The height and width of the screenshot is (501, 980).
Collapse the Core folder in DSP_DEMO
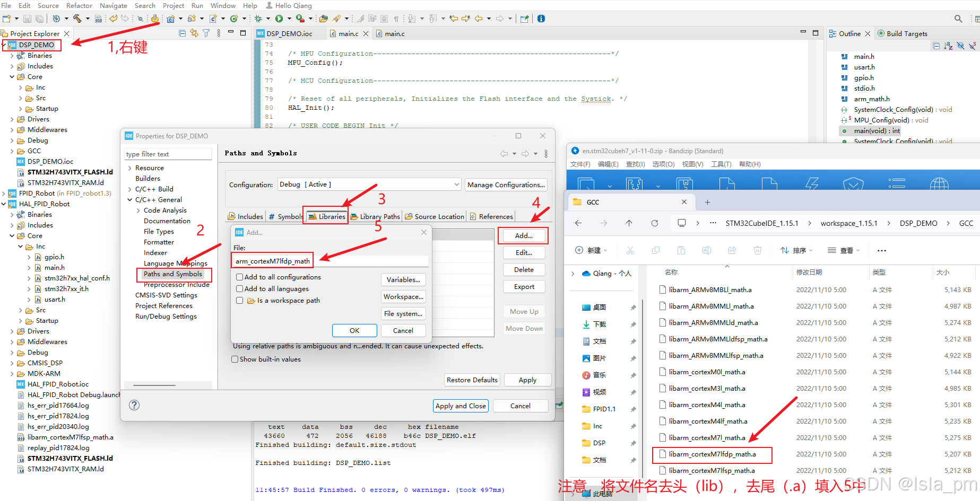coord(12,76)
